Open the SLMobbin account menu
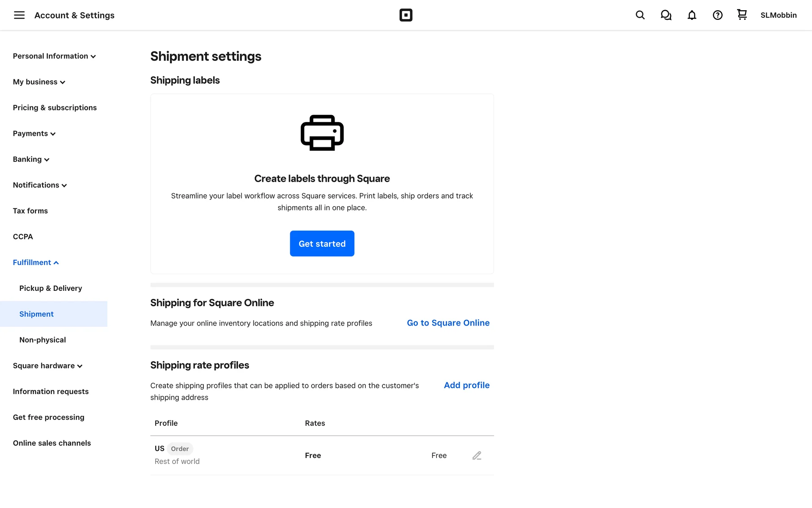Screen dimensions: 812x508 (x=778, y=15)
